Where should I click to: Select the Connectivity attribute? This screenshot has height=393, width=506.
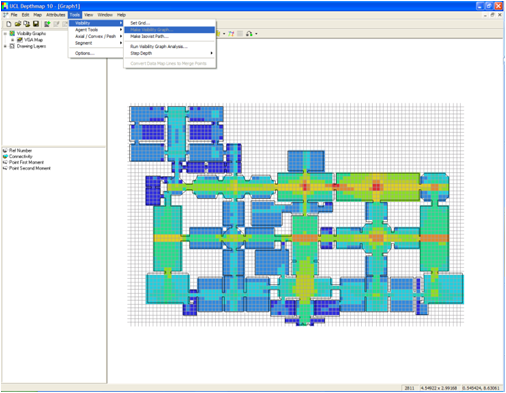tap(21, 156)
